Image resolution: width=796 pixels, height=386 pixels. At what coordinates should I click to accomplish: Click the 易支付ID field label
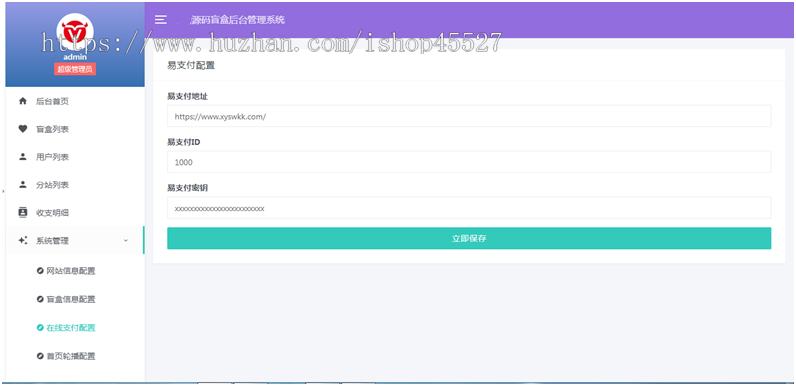click(183, 142)
